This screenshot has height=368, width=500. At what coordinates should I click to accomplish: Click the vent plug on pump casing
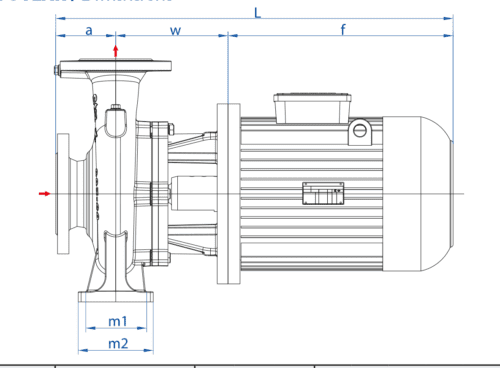[x=116, y=121]
